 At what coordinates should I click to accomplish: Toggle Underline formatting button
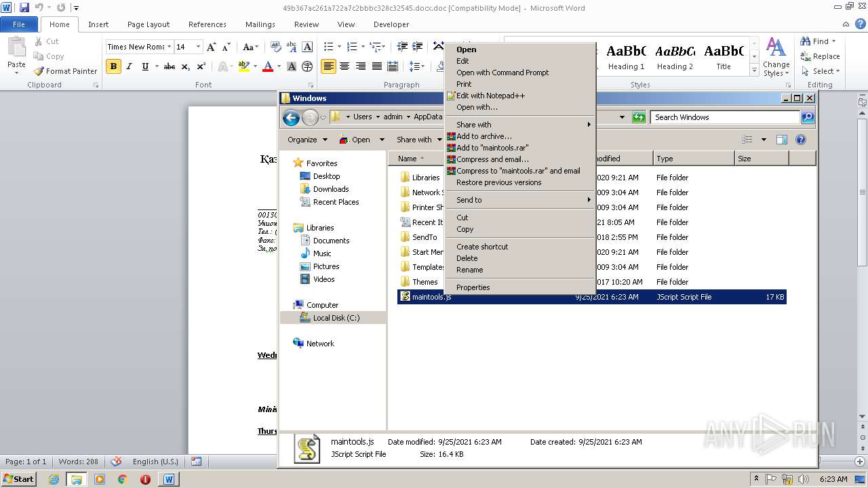(x=145, y=66)
